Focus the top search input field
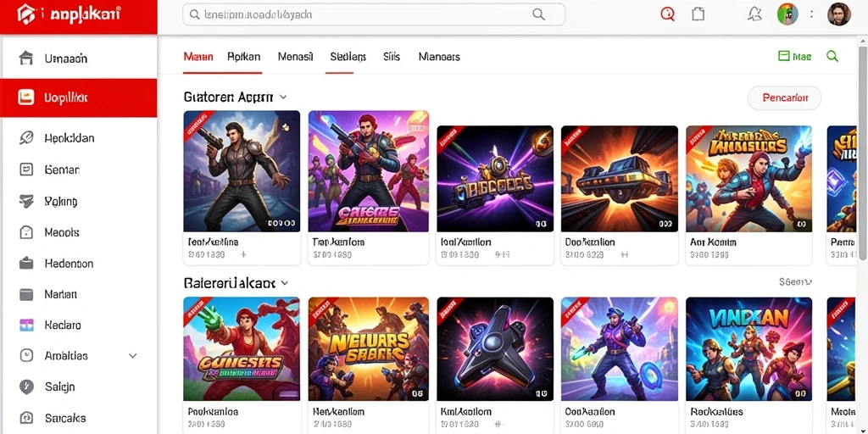Image resolution: width=868 pixels, height=434 pixels. (x=374, y=15)
